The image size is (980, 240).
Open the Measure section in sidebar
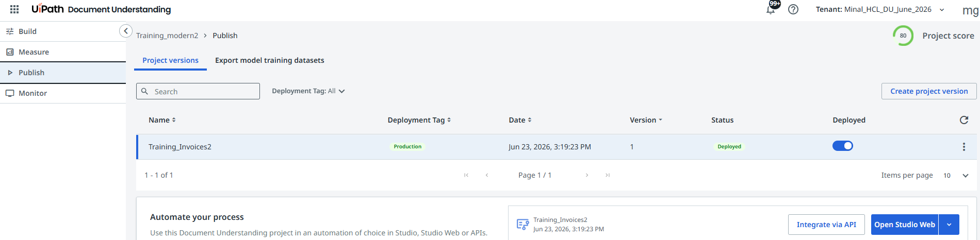(x=63, y=52)
